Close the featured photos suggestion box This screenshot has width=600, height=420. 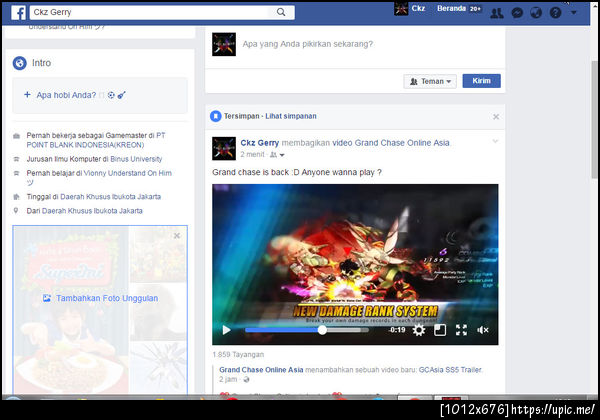click(x=177, y=236)
